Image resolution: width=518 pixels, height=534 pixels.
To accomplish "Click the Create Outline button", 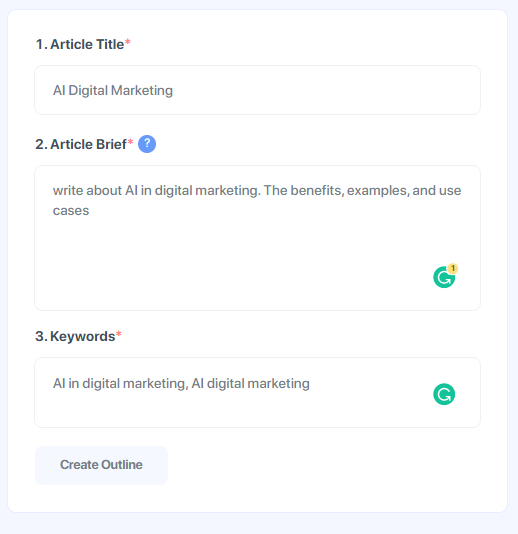I will click(x=101, y=465).
